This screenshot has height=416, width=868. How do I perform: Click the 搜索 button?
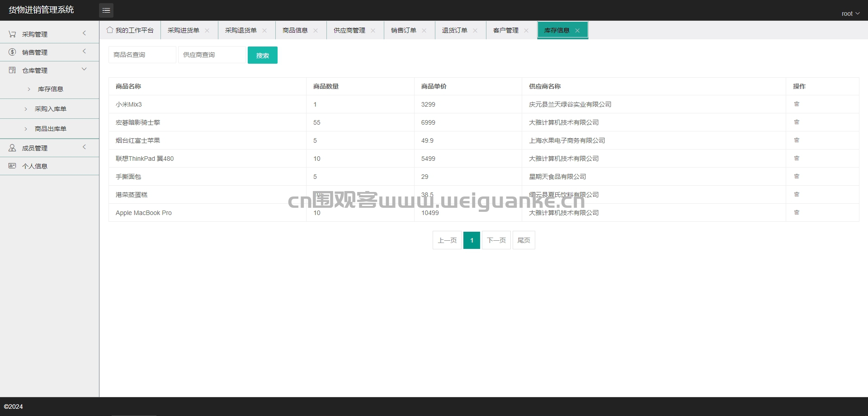pyautogui.click(x=263, y=55)
